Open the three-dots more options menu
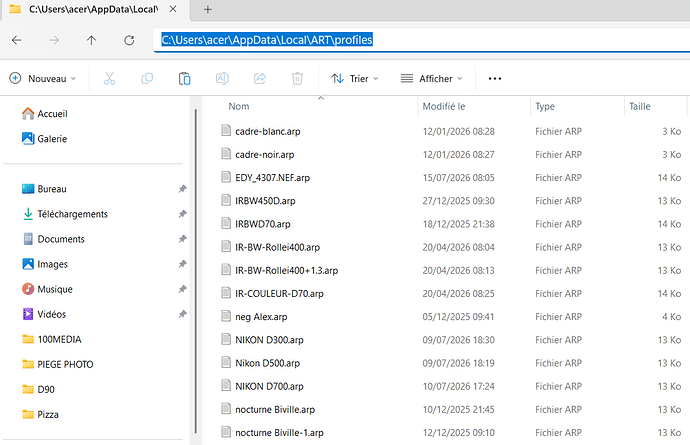This screenshot has width=690, height=445. tap(495, 78)
